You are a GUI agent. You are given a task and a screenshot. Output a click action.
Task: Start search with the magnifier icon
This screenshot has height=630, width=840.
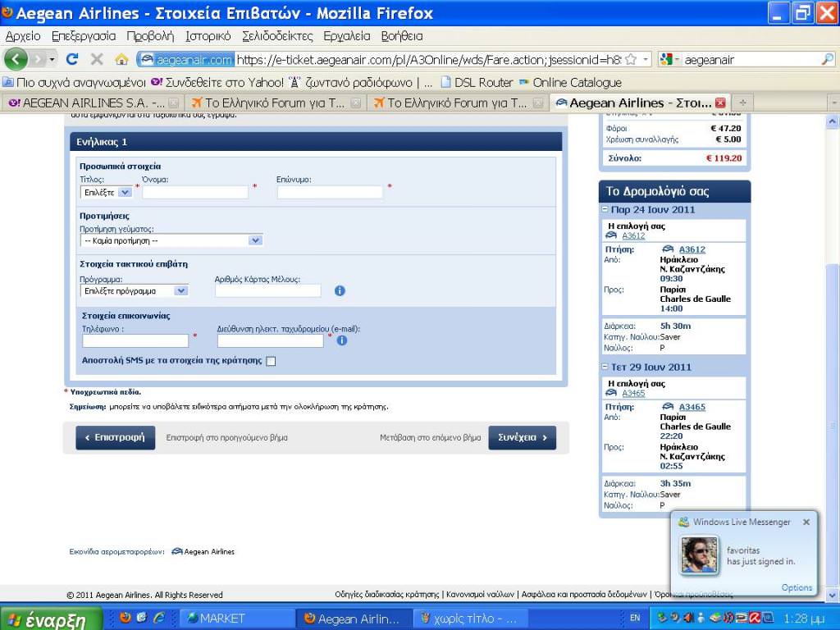click(x=828, y=59)
